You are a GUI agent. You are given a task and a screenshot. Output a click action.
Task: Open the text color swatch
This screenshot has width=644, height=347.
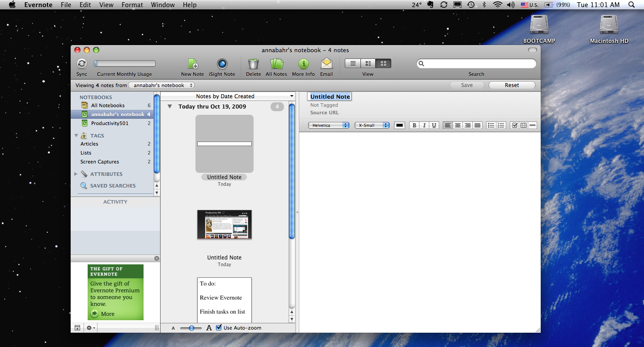point(400,125)
